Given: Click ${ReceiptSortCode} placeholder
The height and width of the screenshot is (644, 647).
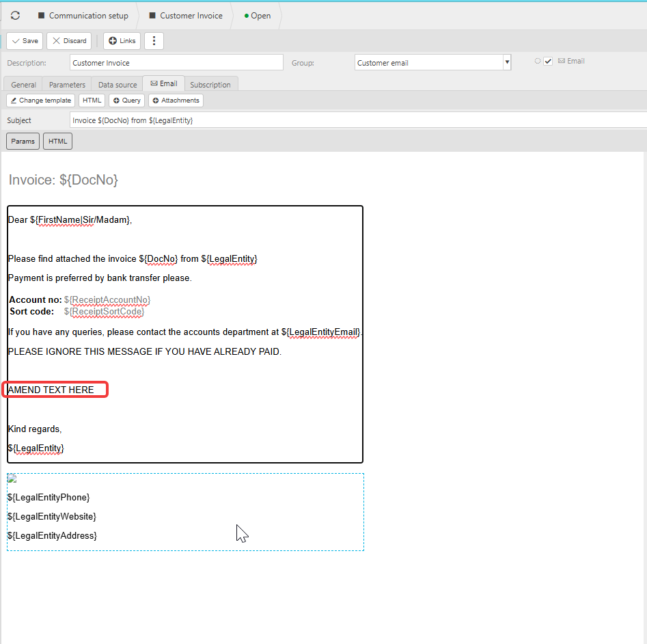Looking at the screenshot, I should [104, 311].
